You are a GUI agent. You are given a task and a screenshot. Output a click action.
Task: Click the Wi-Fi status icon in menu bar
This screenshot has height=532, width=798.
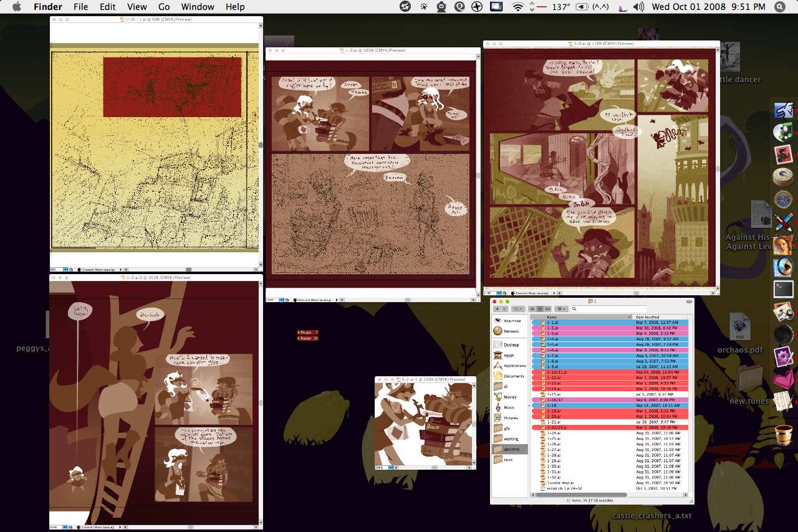518,7
